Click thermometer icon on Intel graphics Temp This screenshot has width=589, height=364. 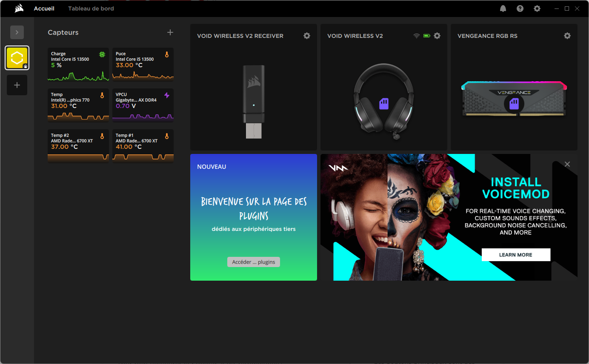click(102, 96)
